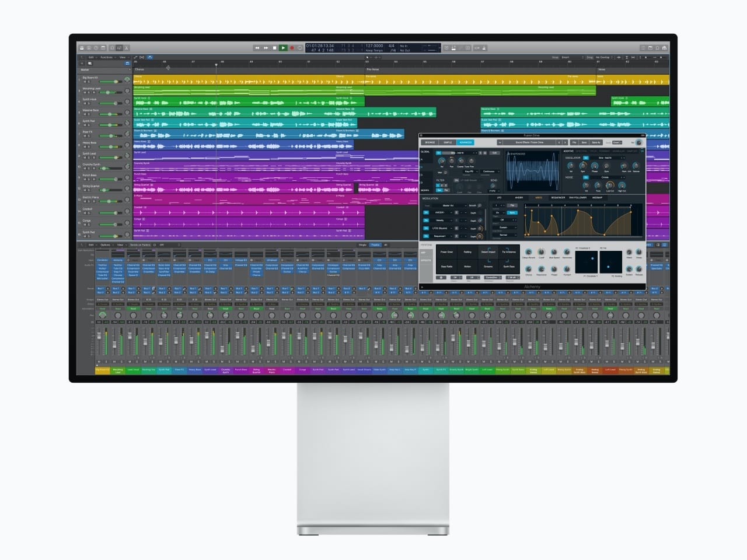Screen dimensions: 747x560
Task: Solo the Massive Bass track in track list
Action: point(89,115)
